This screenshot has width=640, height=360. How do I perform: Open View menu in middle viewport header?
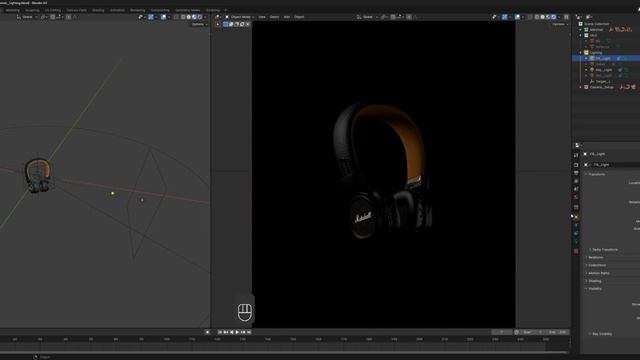tap(262, 17)
